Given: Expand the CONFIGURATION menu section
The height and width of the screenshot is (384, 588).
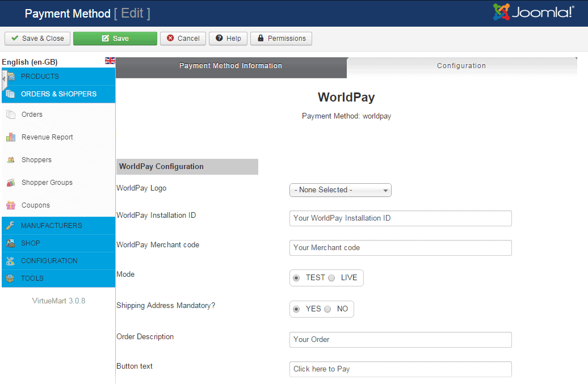Looking at the screenshot, I should pyautogui.click(x=58, y=261).
